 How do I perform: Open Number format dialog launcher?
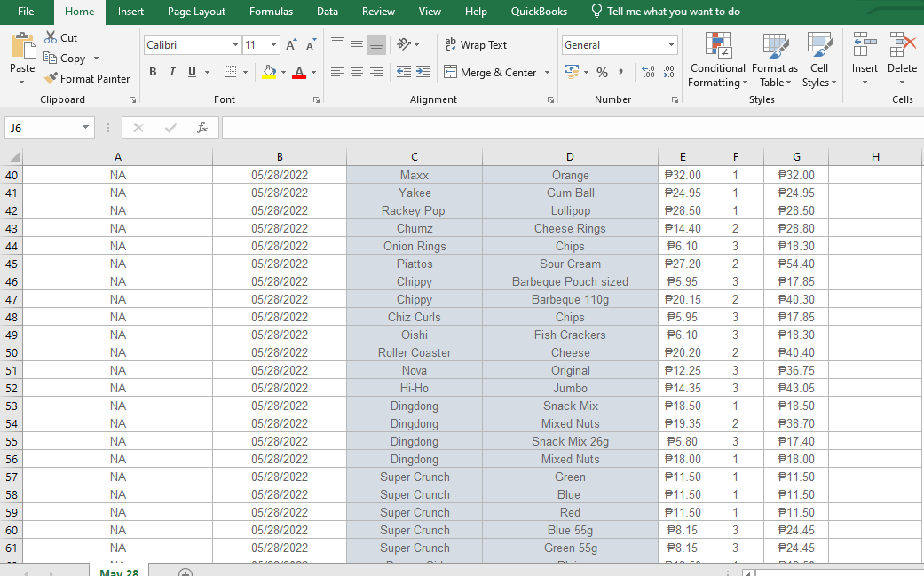pos(675,100)
